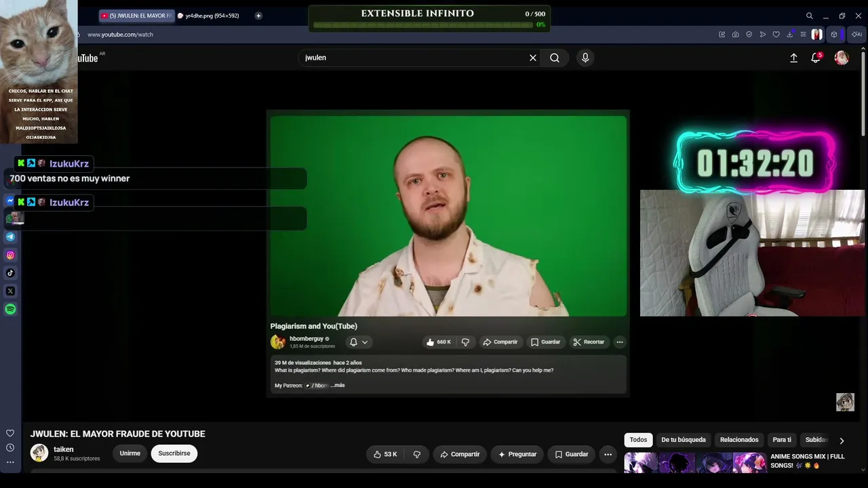Add page to bookmarks with heart icon
This screenshot has width=868, height=488.
pos(776,35)
